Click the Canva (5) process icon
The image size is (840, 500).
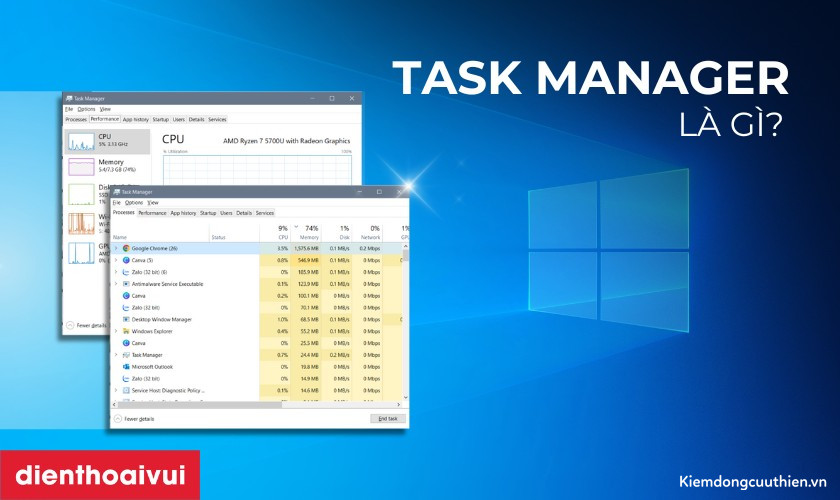(126, 260)
